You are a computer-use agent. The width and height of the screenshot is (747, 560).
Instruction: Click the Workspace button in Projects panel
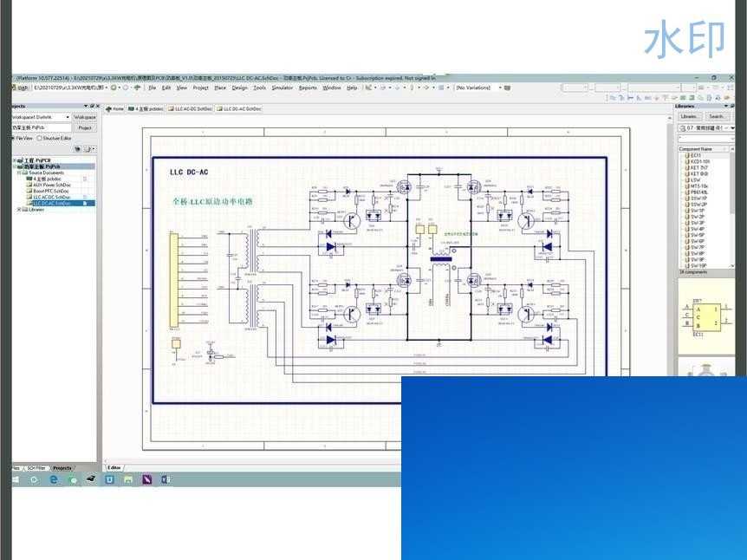[85, 117]
